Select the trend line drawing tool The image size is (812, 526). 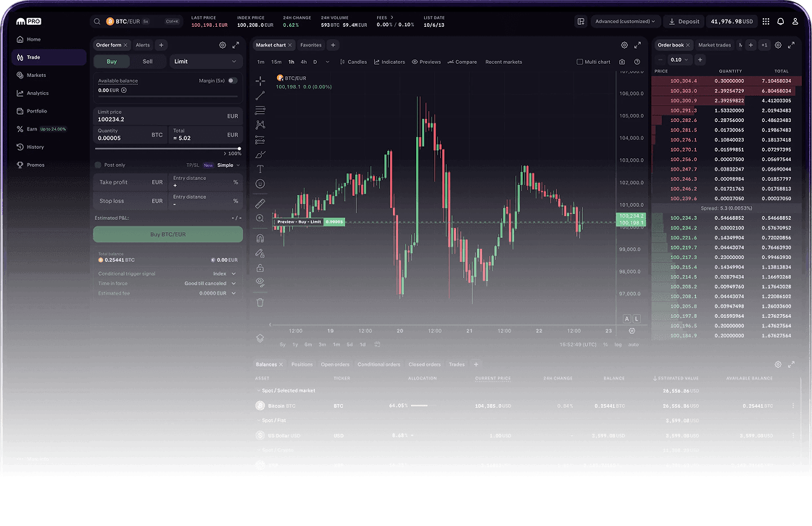tap(260, 95)
